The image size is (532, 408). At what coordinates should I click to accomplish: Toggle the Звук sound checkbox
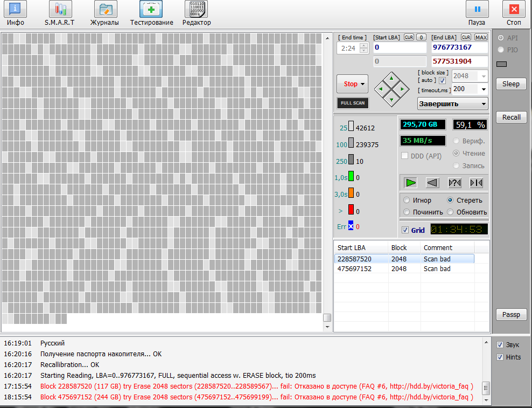point(500,345)
